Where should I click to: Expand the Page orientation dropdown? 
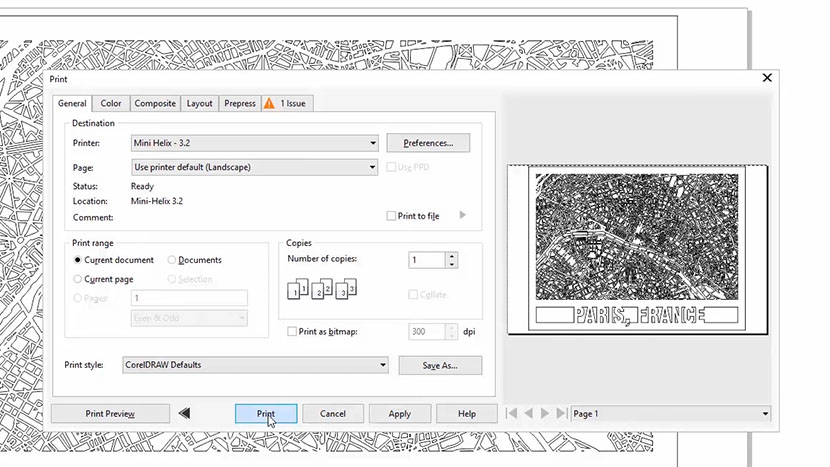click(254, 167)
